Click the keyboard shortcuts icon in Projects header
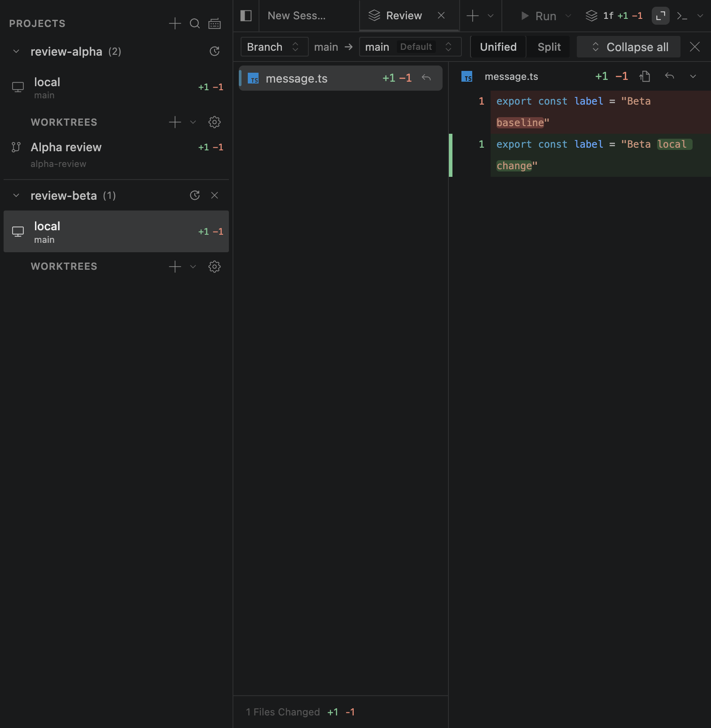The image size is (711, 728). coord(215,23)
